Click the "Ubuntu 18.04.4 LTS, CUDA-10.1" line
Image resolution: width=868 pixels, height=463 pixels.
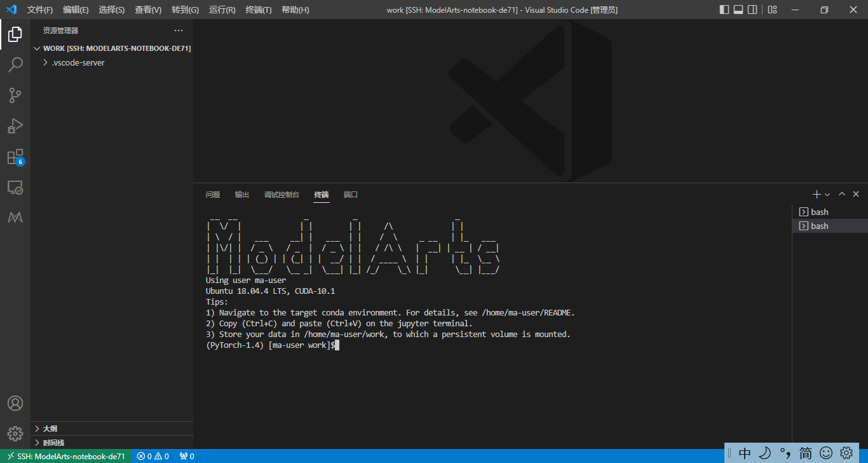point(271,291)
